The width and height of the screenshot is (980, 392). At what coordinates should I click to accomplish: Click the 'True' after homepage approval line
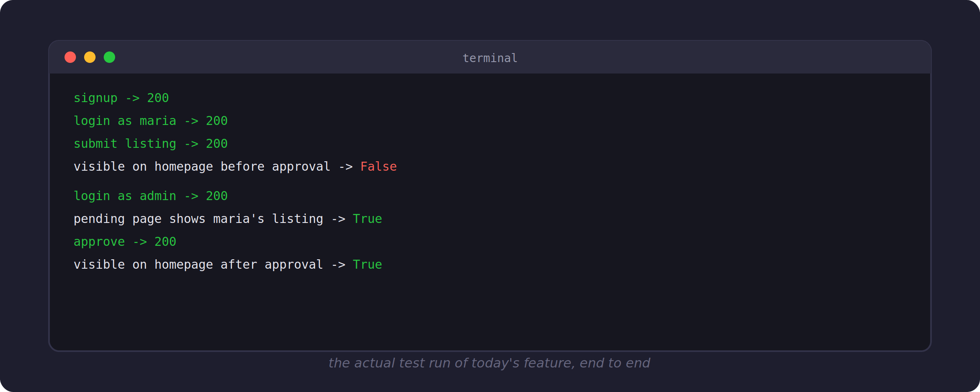click(367, 265)
